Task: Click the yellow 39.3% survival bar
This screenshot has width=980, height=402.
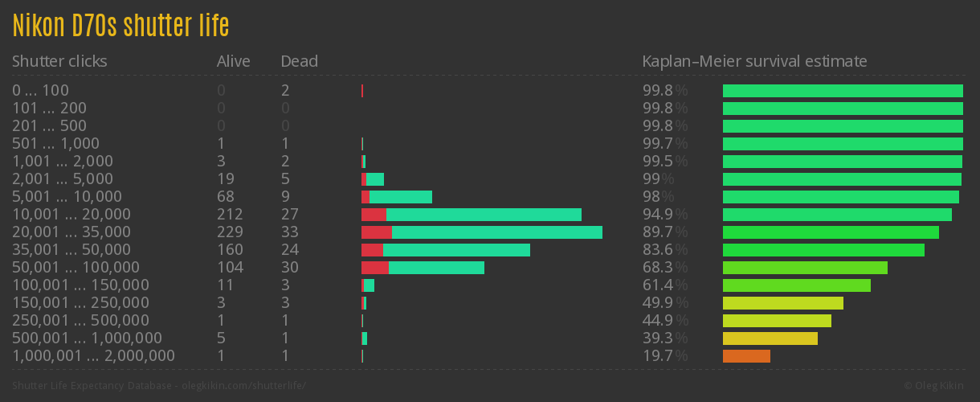Action: [x=770, y=338]
